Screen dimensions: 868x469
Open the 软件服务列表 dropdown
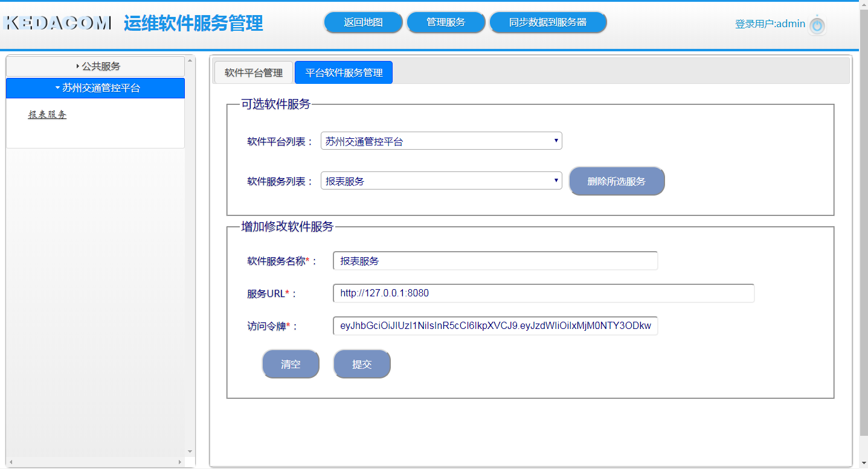click(442, 180)
